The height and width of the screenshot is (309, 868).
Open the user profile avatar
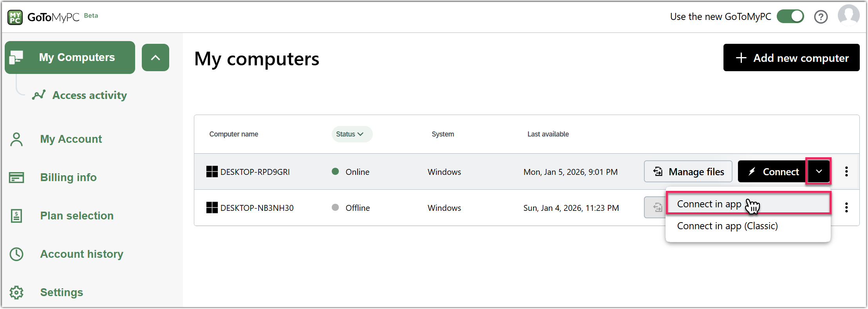(x=848, y=16)
